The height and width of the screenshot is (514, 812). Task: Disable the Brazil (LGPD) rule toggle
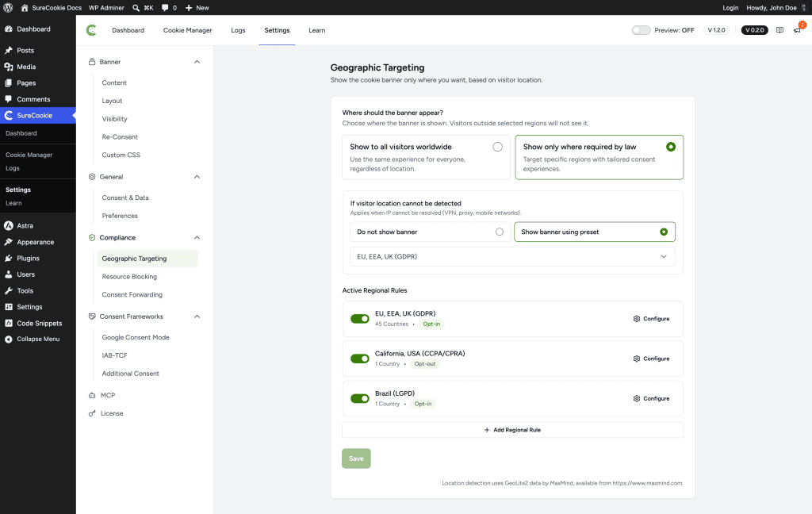pos(360,398)
